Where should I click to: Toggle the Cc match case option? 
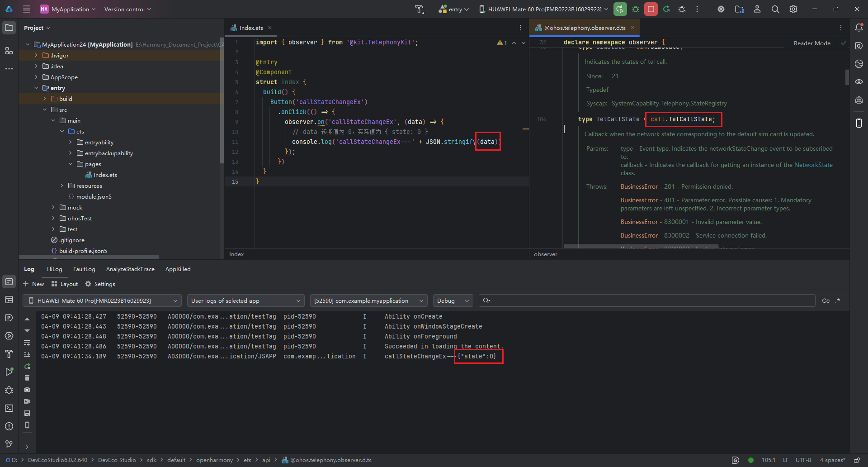(826, 301)
